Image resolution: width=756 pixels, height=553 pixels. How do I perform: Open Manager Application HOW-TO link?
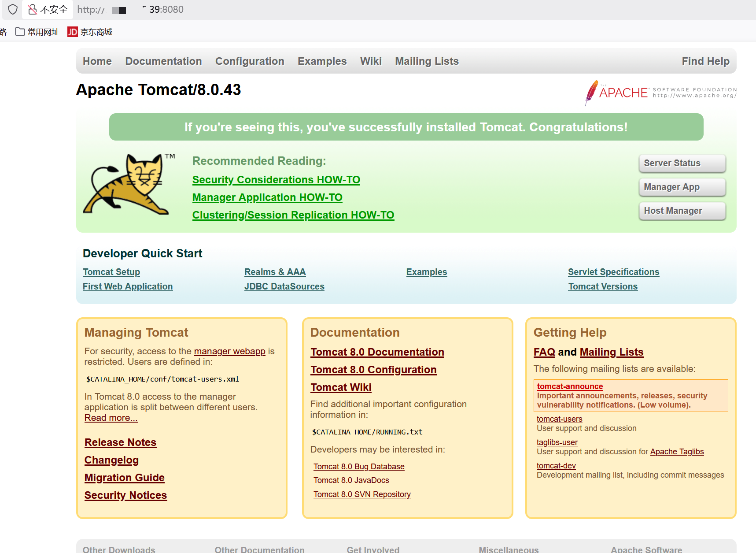click(267, 197)
